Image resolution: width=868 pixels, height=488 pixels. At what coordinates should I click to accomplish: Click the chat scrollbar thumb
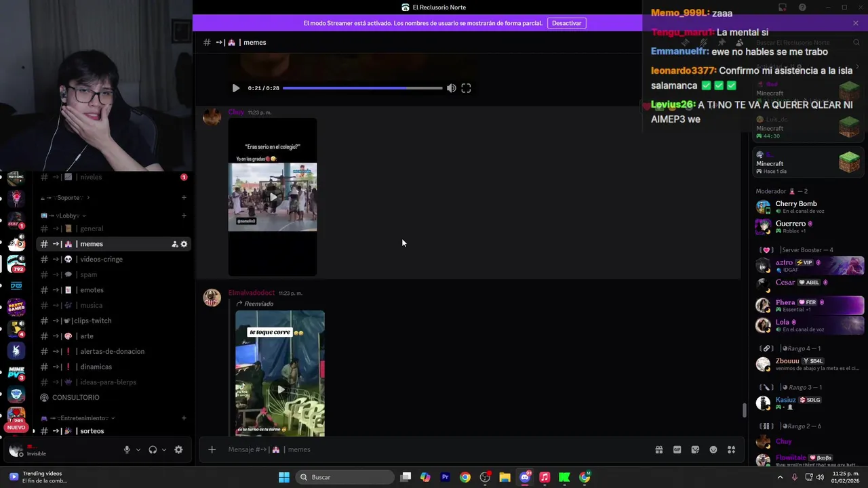pos(744,410)
